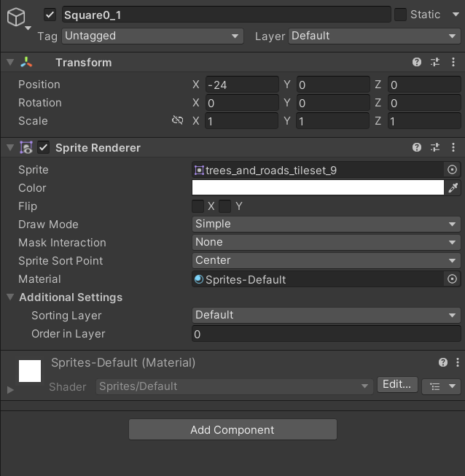This screenshot has width=465, height=476.
Task: Open the Sprite Sort Point dropdown
Action: (327, 260)
